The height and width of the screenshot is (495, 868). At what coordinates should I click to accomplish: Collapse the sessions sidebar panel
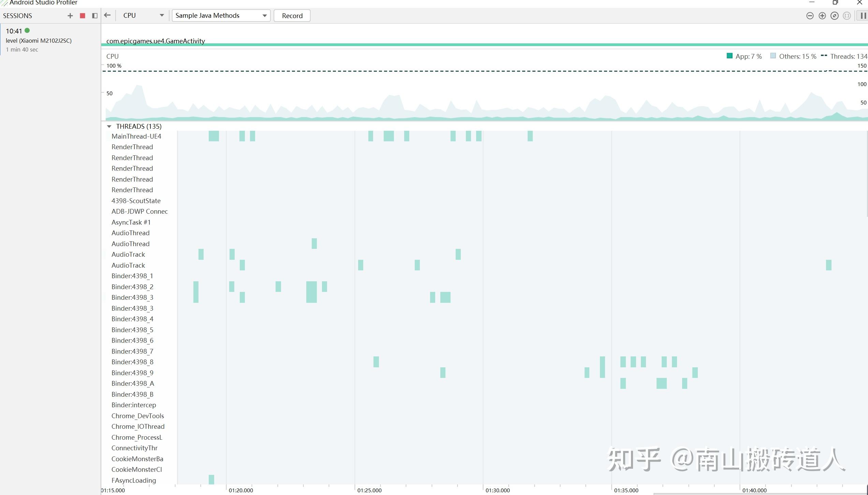(x=95, y=16)
